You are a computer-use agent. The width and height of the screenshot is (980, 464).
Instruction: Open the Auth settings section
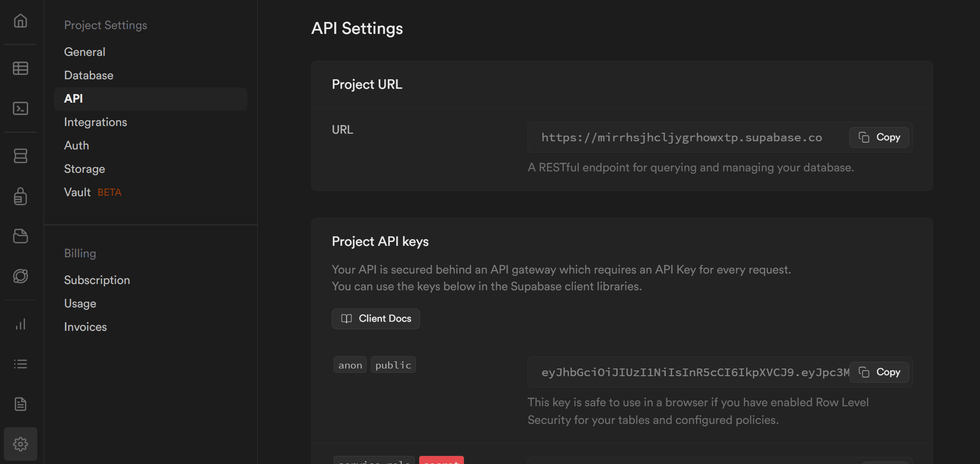(76, 145)
